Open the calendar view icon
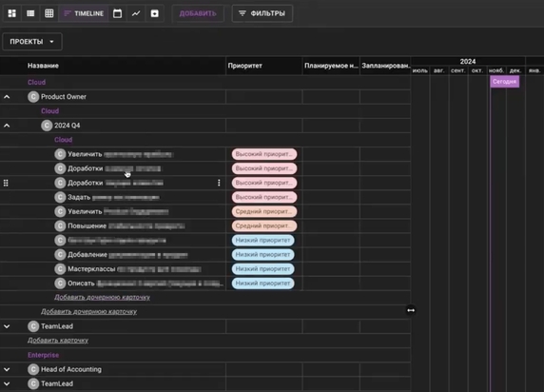The image size is (544, 392). click(117, 13)
